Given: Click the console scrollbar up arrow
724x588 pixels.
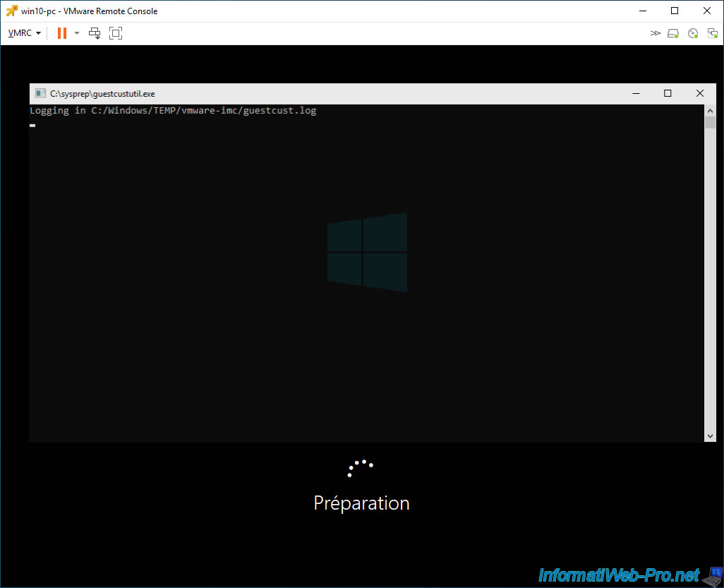Looking at the screenshot, I should pyautogui.click(x=710, y=110).
